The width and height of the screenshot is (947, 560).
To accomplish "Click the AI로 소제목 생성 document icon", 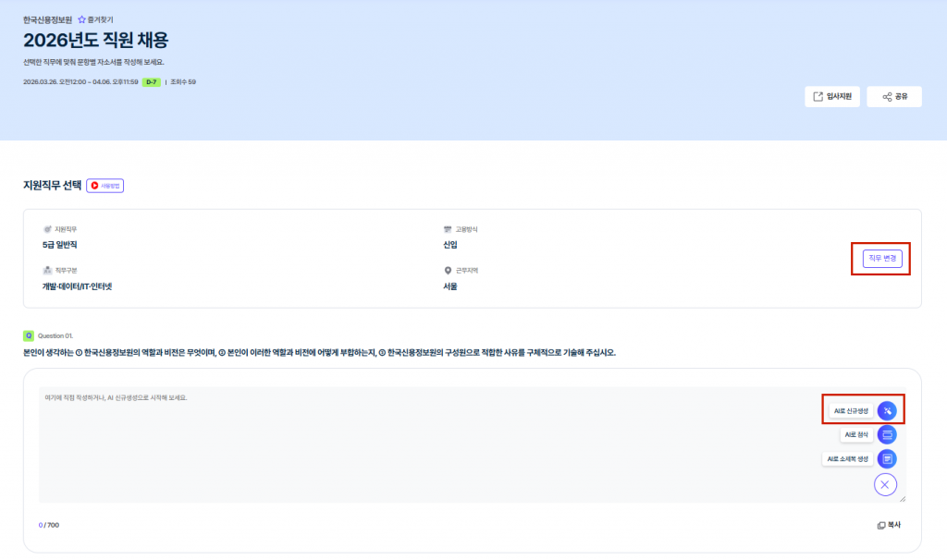I will [887, 458].
